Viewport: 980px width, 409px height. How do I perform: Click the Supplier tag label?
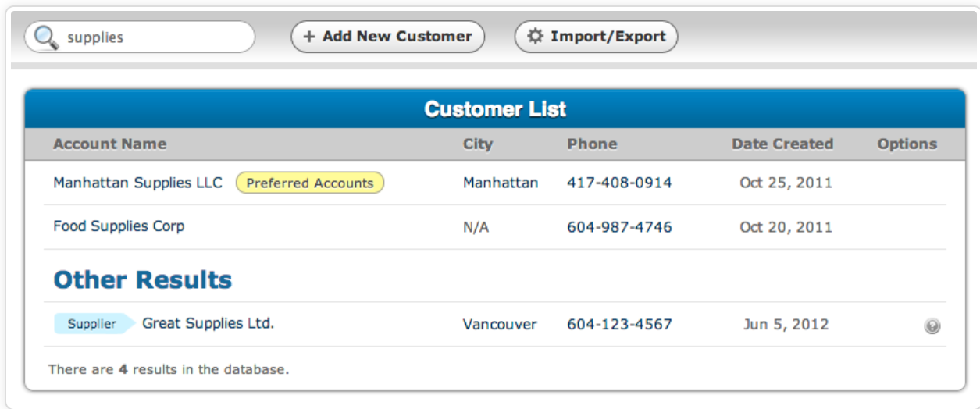pyautogui.click(x=94, y=324)
